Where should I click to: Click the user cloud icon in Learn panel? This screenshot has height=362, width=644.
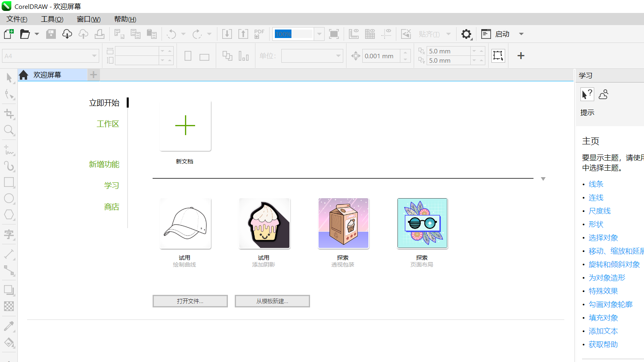(x=604, y=94)
